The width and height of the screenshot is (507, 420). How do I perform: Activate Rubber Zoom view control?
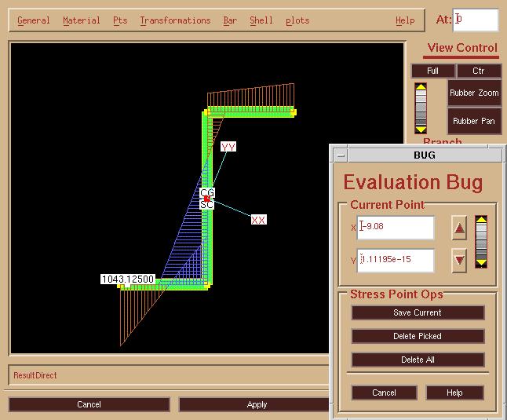(x=474, y=93)
